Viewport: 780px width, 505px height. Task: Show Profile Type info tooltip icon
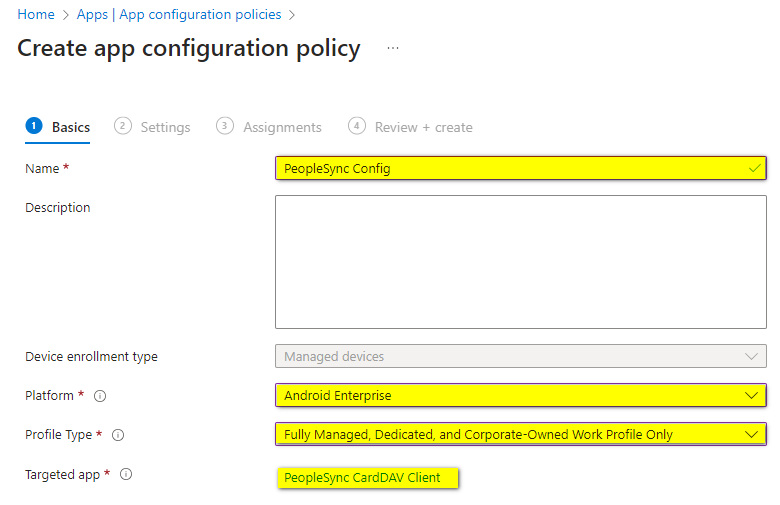tap(118, 435)
